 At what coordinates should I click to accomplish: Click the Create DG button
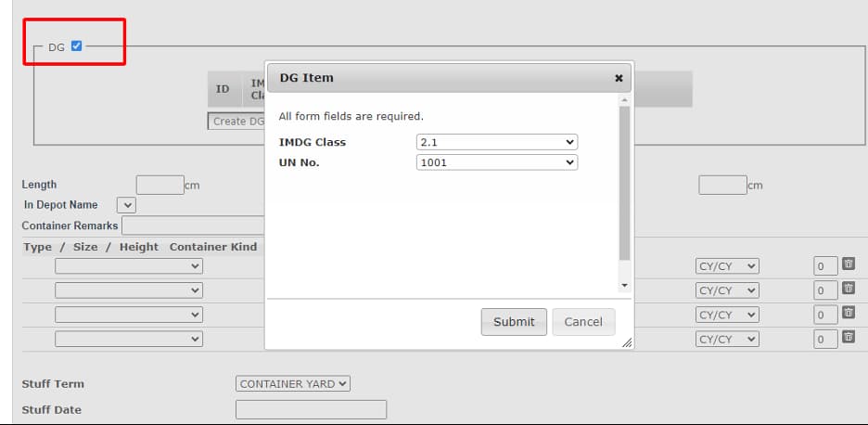pos(236,122)
